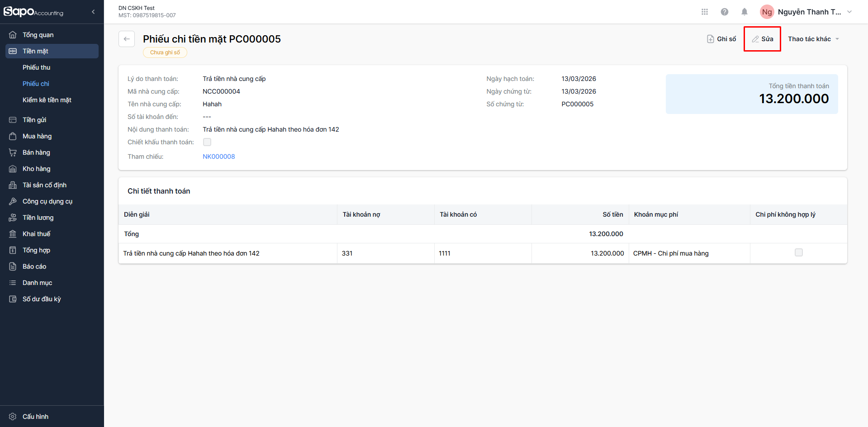Click the Sapo Accounting logo
The image size is (868, 427).
click(33, 12)
